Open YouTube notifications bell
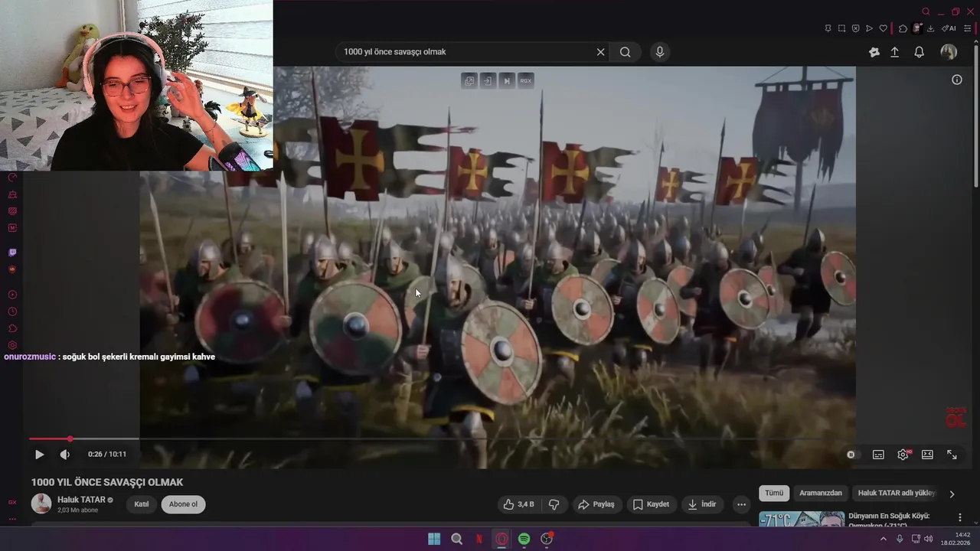The width and height of the screenshot is (980, 551). coord(919,52)
